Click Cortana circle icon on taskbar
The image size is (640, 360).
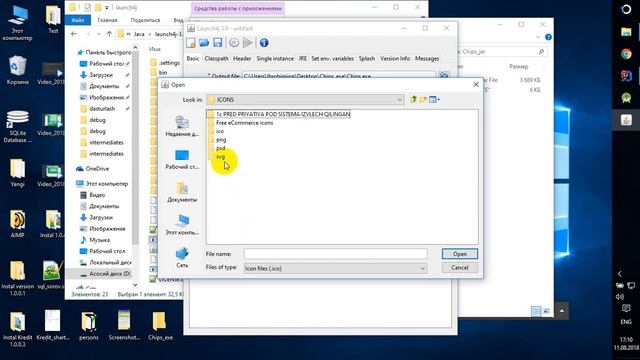[626, 9]
